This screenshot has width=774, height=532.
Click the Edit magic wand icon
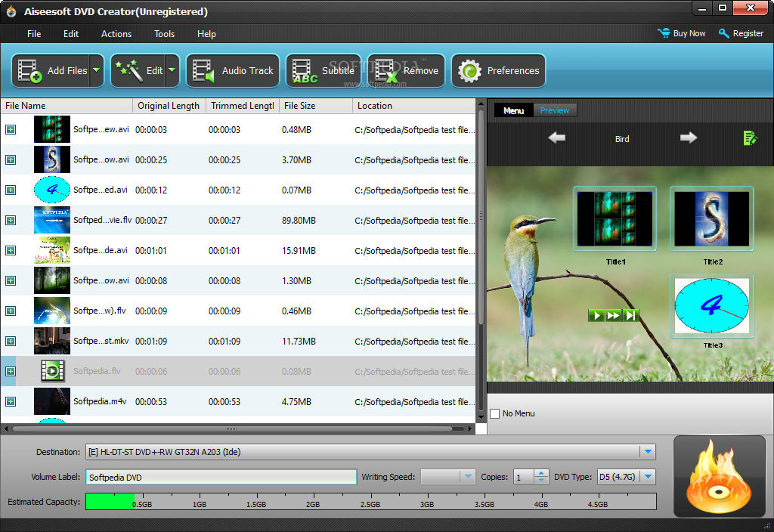pyautogui.click(x=128, y=70)
